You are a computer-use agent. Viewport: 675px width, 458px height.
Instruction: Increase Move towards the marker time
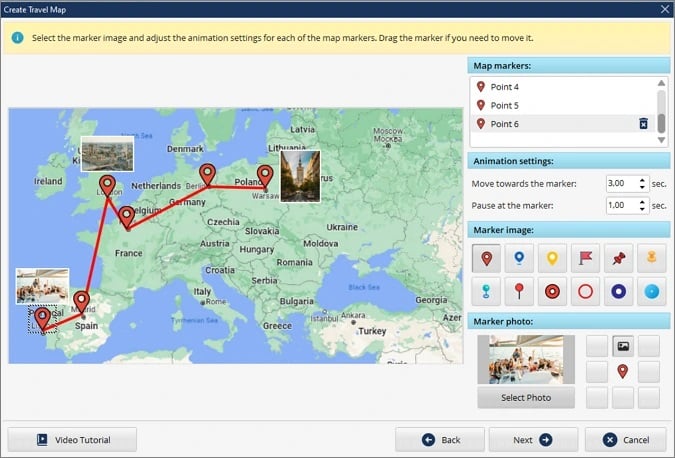pyautogui.click(x=642, y=180)
